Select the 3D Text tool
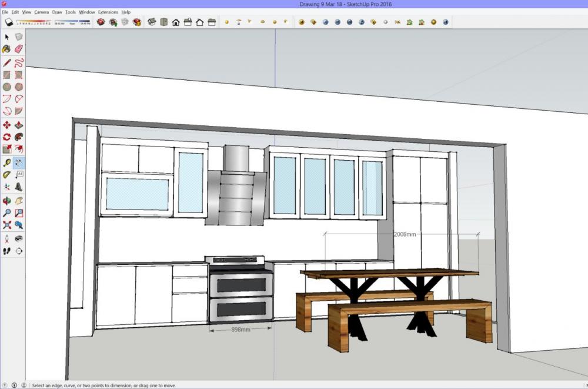This screenshot has height=389, width=588. (x=19, y=187)
